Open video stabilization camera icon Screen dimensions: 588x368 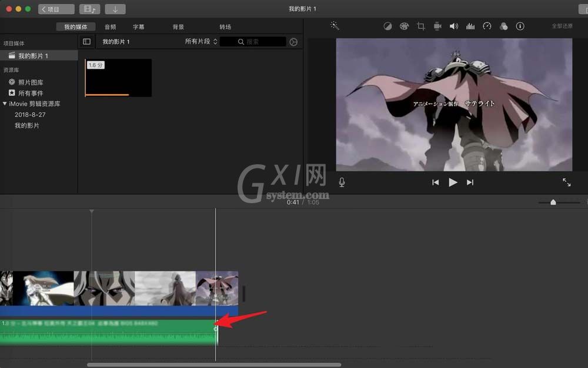coord(437,26)
